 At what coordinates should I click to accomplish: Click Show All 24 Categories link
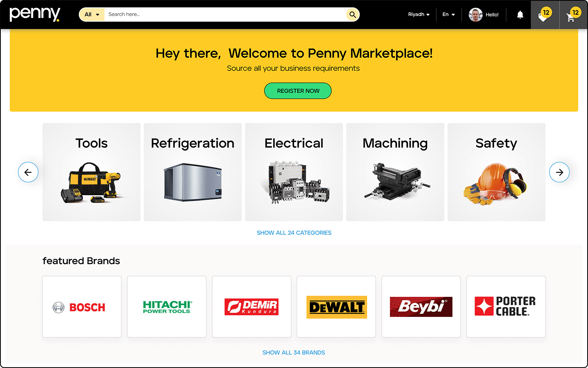click(294, 233)
